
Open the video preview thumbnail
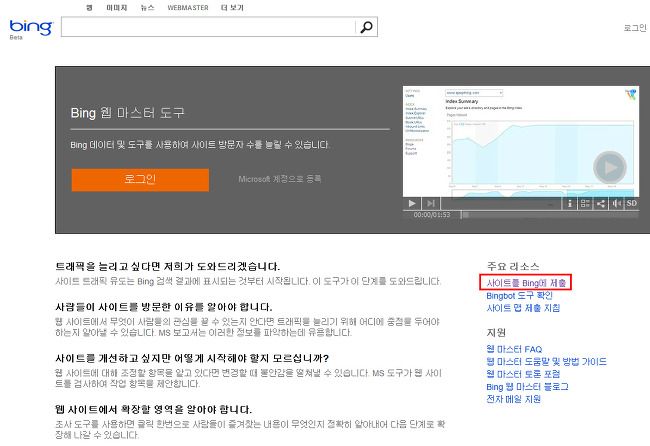point(521,141)
